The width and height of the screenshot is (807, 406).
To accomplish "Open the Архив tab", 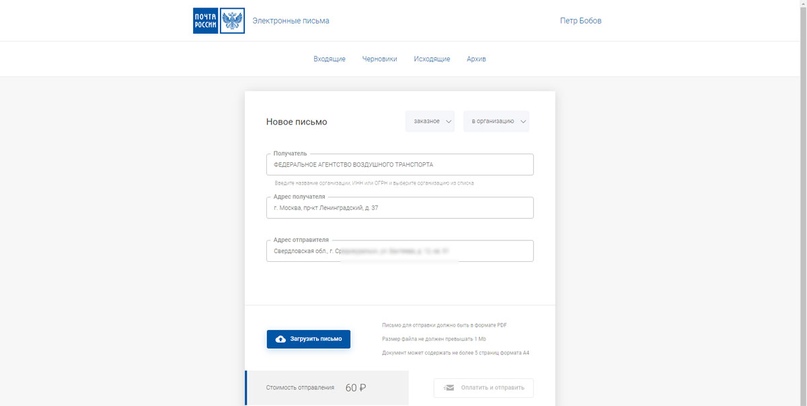I will tap(476, 59).
